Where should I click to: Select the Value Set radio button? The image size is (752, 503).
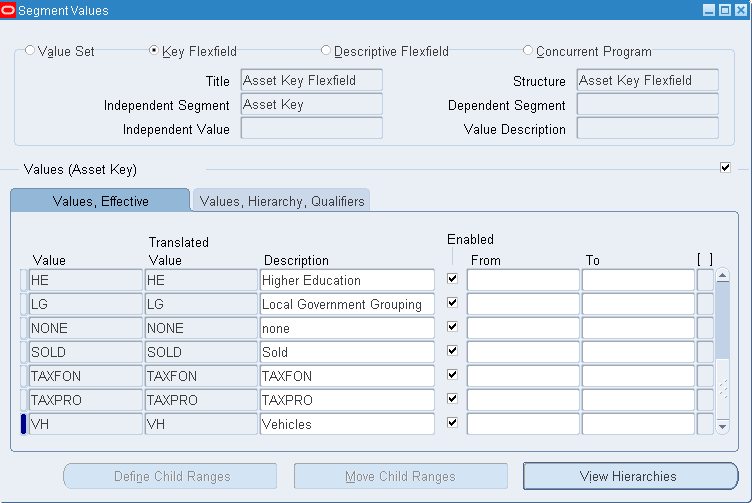tap(30, 51)
